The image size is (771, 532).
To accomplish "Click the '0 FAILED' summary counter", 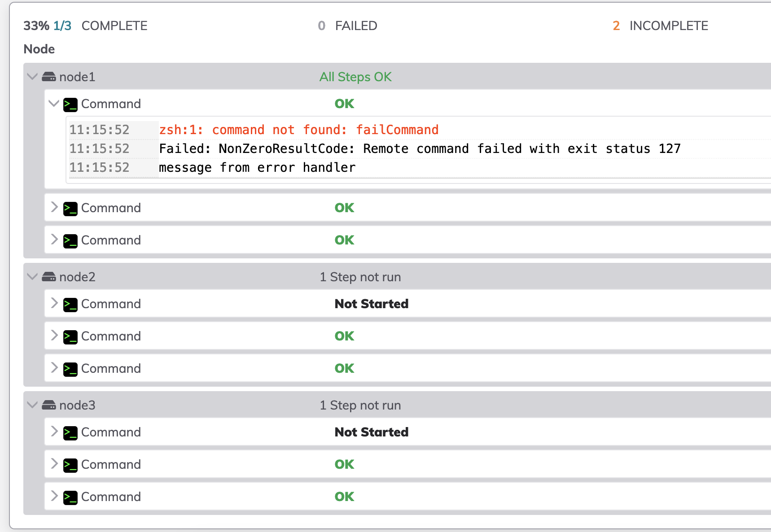I will pyautogui.click(x=347, y=26).
